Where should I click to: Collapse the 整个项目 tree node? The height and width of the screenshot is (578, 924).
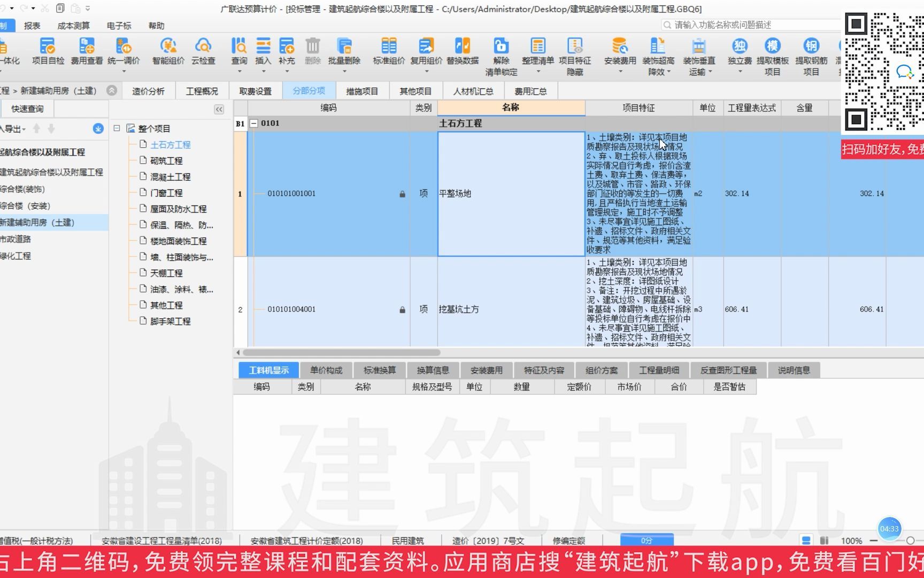(x=117, y=128)
